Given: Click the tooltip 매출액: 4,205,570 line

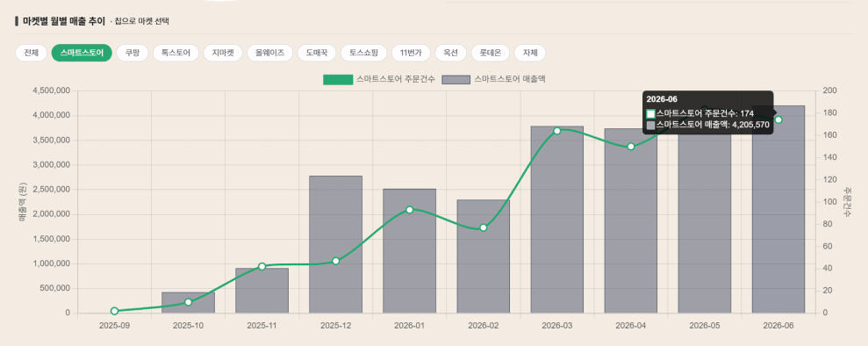Looking at the screenshot, I should (708, 125).
